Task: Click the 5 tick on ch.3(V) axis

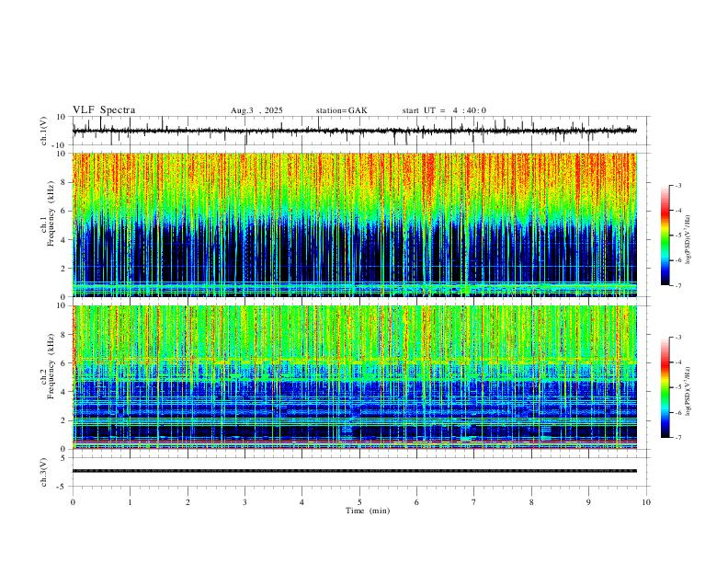Action: [63, 457]
